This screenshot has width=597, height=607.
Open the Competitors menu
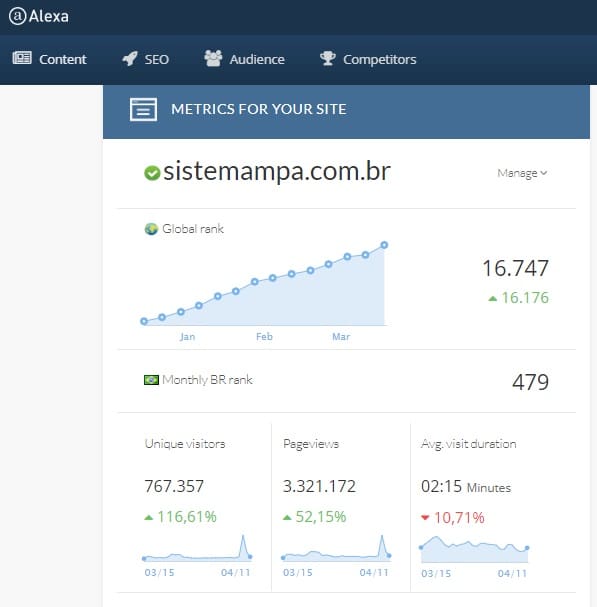click(x=368, y=59)
